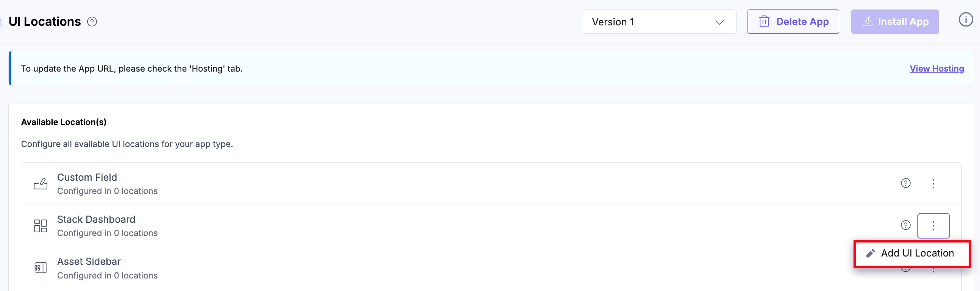
Task: Select the Custom Field row title
Action: point(87,177)
